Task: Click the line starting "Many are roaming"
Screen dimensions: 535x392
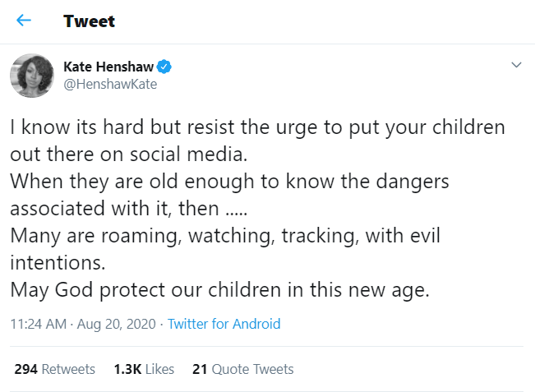Action: 226,237
